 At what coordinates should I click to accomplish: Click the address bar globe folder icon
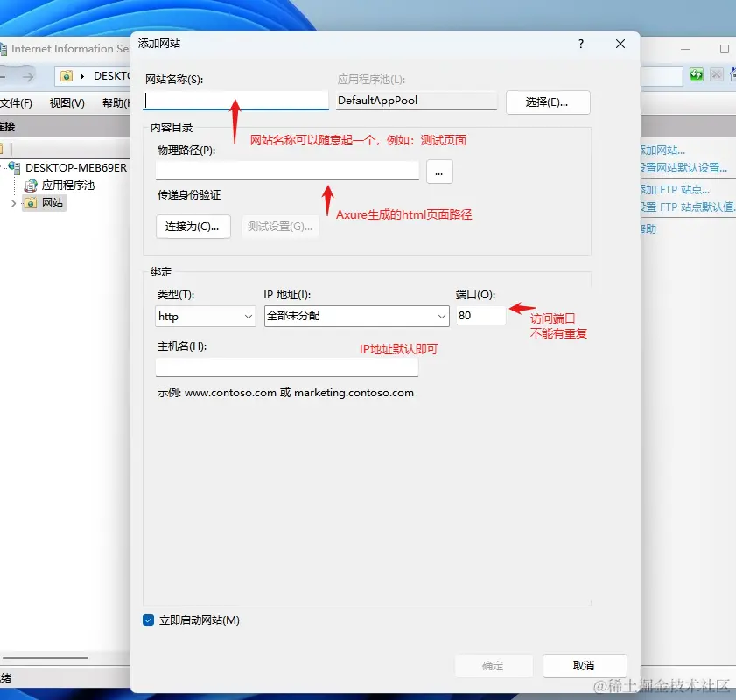pos(67,76)
